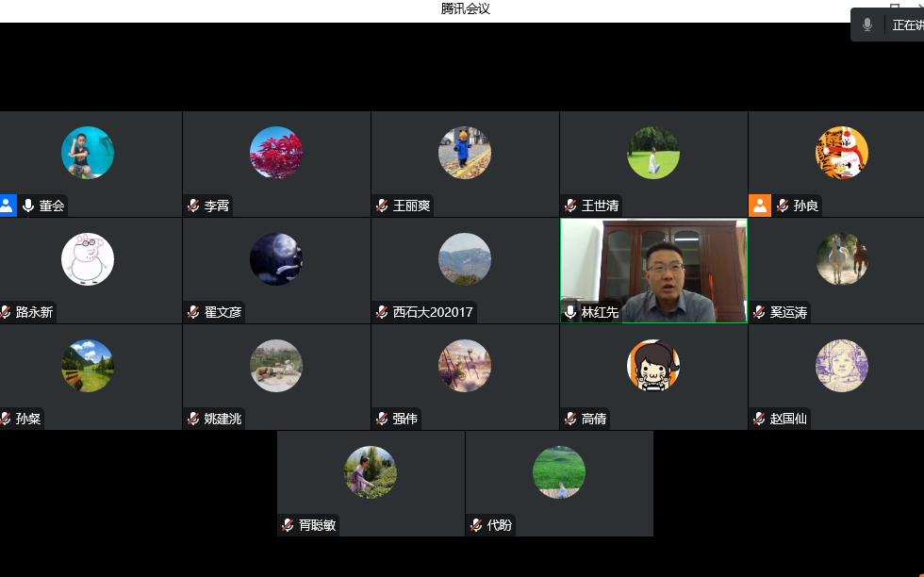Click the muted mic icon beside 西石大202017

pos(382,312)
